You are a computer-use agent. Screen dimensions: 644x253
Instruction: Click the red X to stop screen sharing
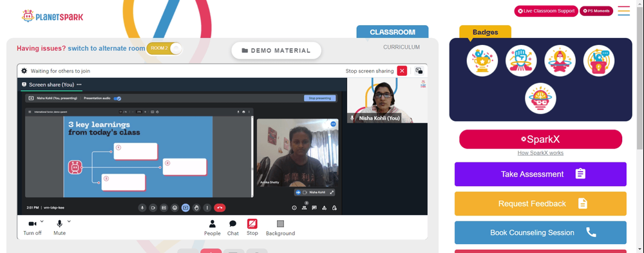tap(402, 71)
